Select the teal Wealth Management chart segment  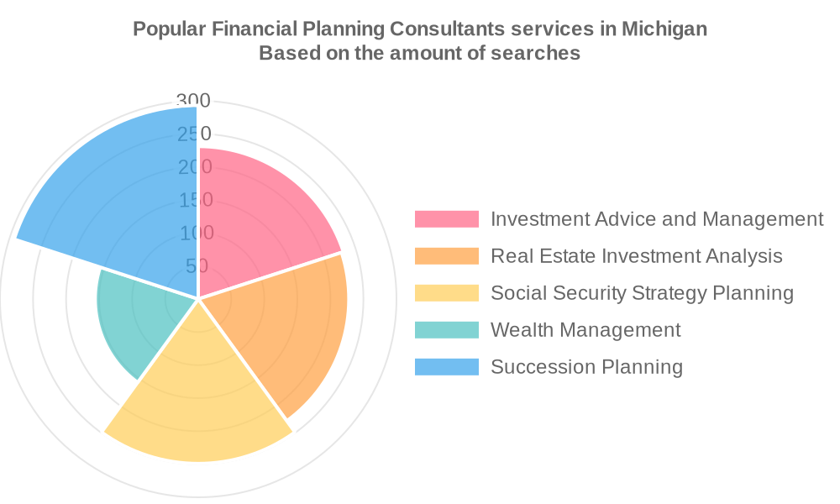[134, 319]
